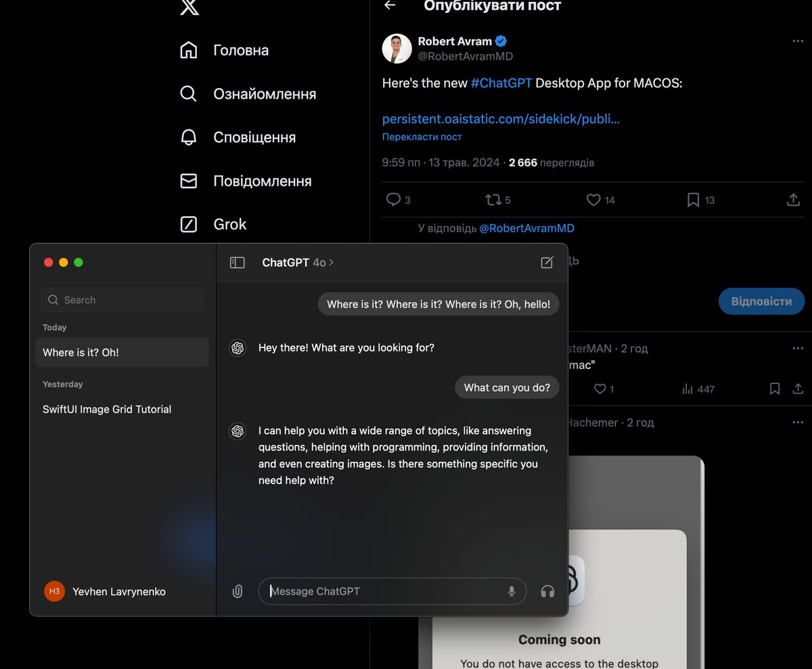Reply to the post via the comment icon
Viewport: 812px width, 669px height.
[392, 200]
